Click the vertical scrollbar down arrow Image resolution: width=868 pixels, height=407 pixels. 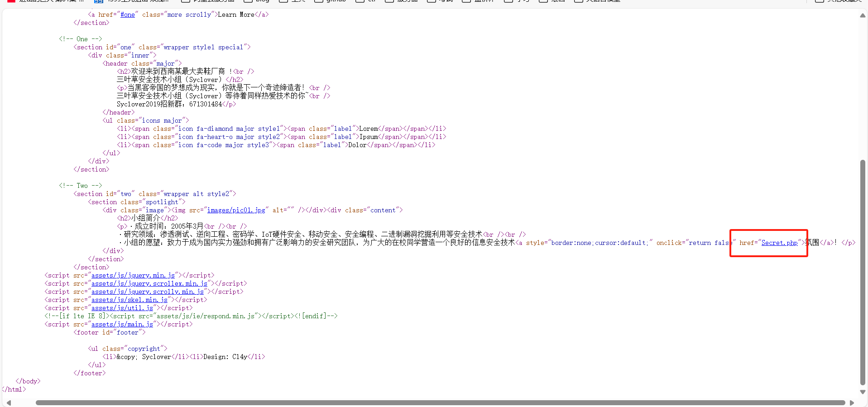click(x=863, y=392)
